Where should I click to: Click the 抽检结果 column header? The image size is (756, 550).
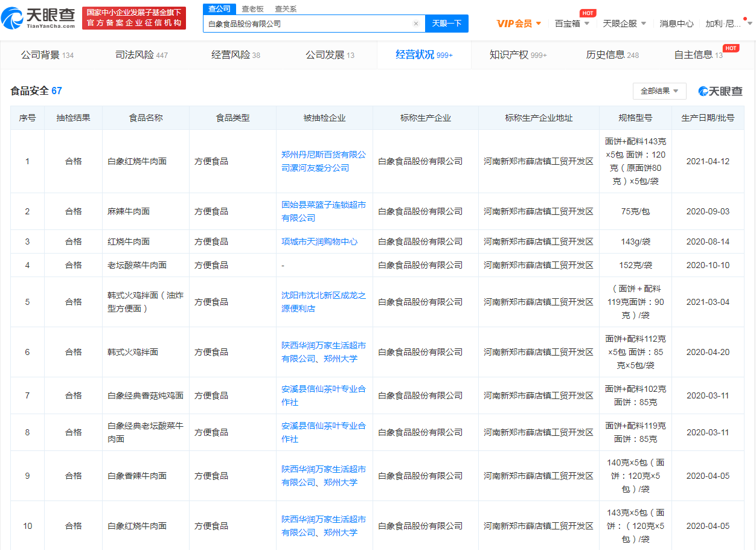click(x=74, y=118)
